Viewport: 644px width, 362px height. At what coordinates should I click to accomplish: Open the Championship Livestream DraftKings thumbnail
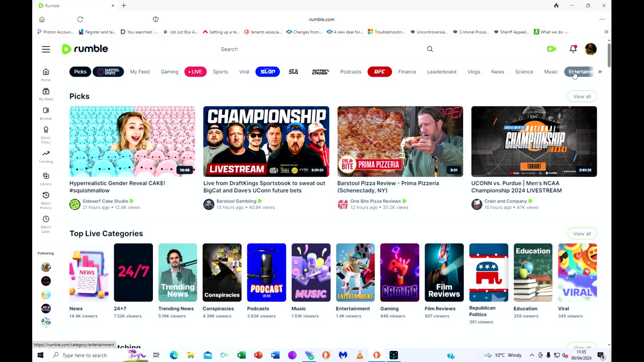coord(266,141)
